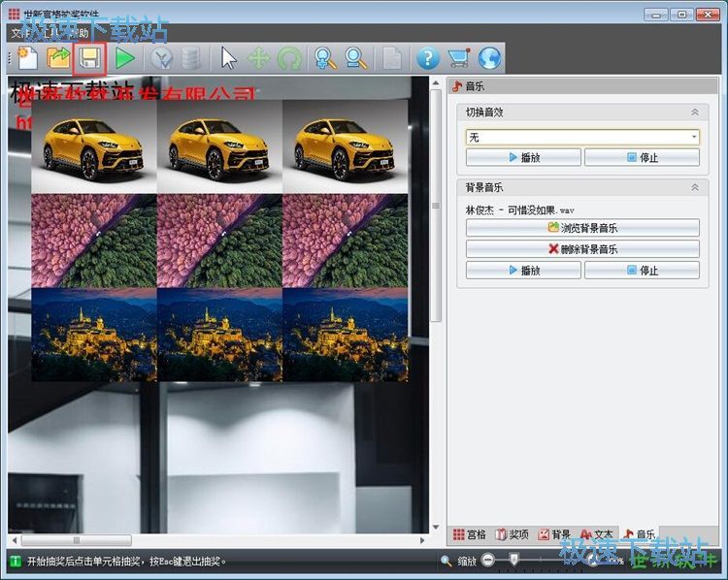Switch to the 奖项 tab
Viewport: 728px width, 580px height.
(x=513, y=534)
